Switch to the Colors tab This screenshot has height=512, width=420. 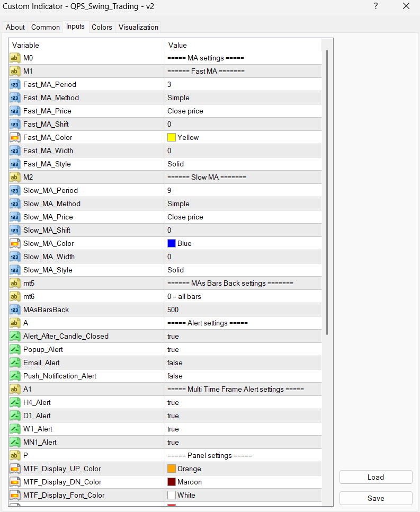(102, 27)
